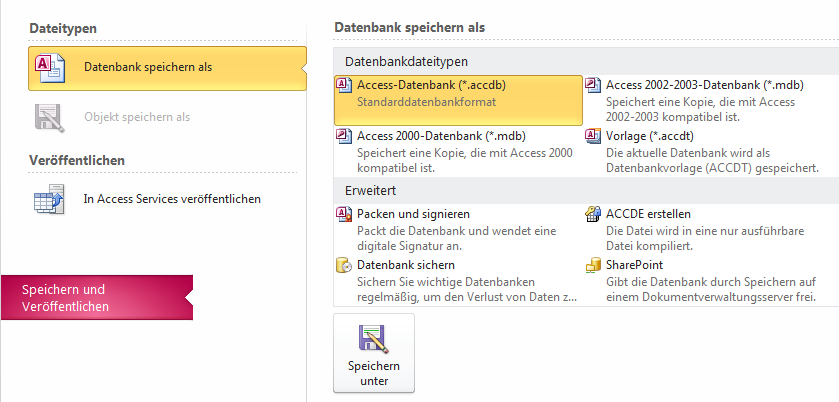Click the ACCDE erstellen icon
839x402 pixels.
pos(593,214)
